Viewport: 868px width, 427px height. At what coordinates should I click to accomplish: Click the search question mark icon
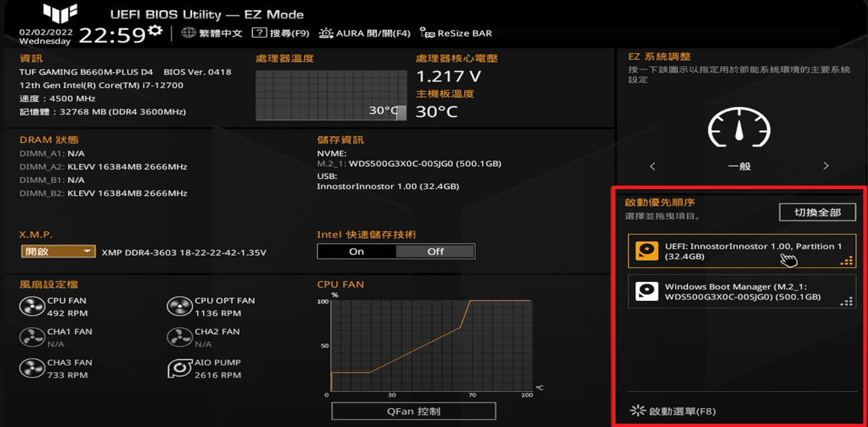[259, 33]
